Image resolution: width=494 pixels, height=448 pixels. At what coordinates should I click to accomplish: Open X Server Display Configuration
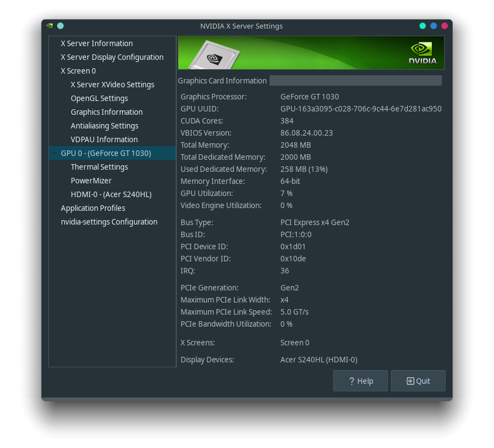pyautogui.click(x=112, y=57)
